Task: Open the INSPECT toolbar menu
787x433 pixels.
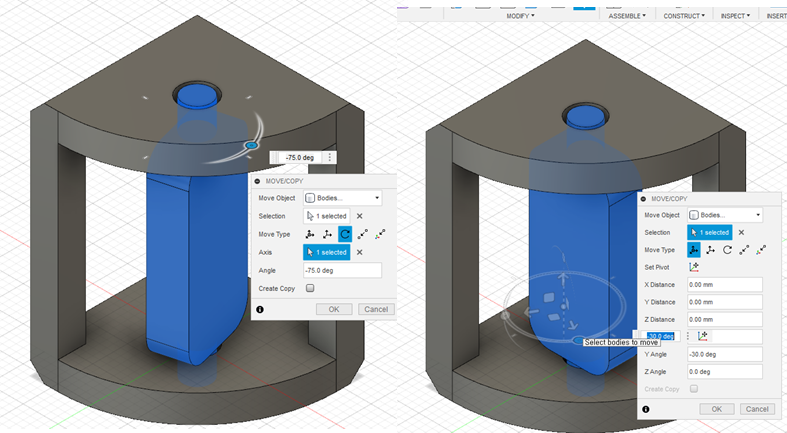Action: coord(735,16)
